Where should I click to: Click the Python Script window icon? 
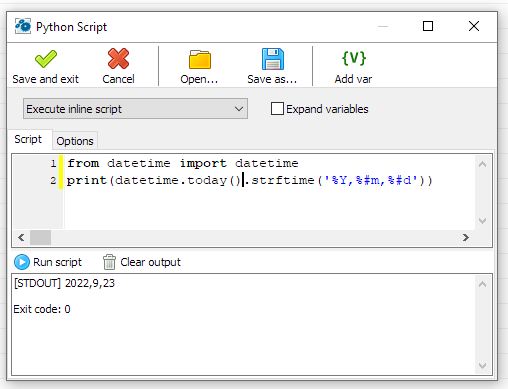(23, 26)
